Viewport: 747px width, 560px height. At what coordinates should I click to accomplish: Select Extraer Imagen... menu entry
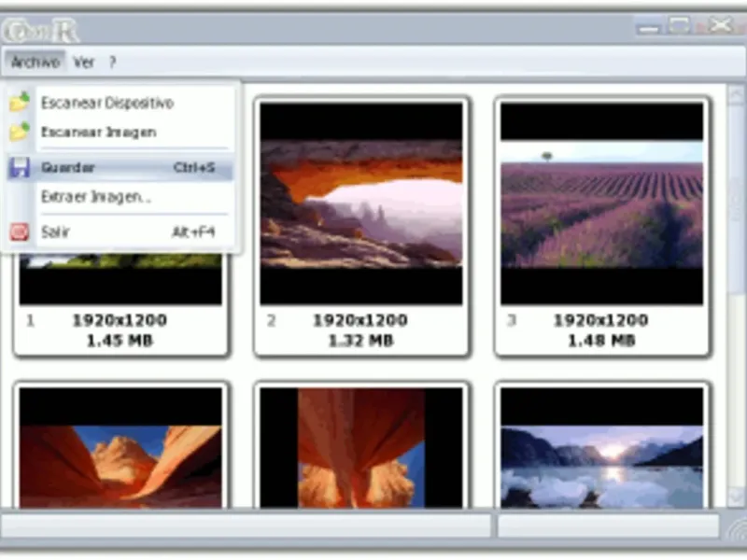120,197
